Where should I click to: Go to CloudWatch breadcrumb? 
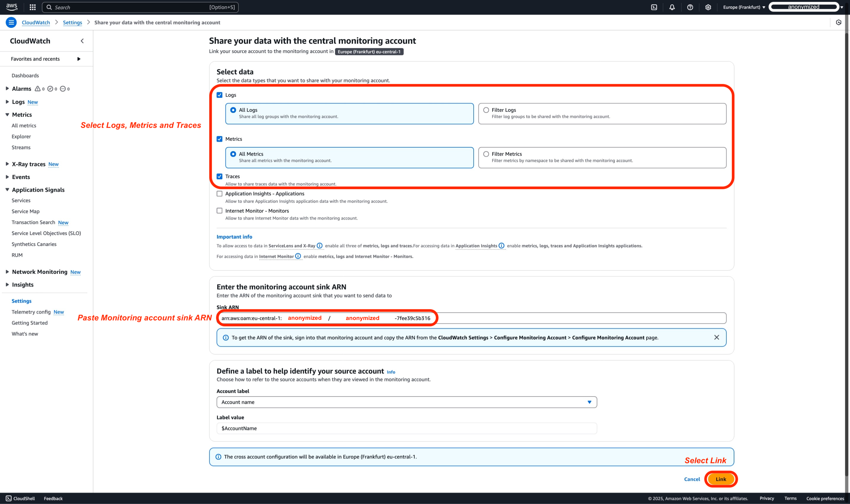click(36, 23)
